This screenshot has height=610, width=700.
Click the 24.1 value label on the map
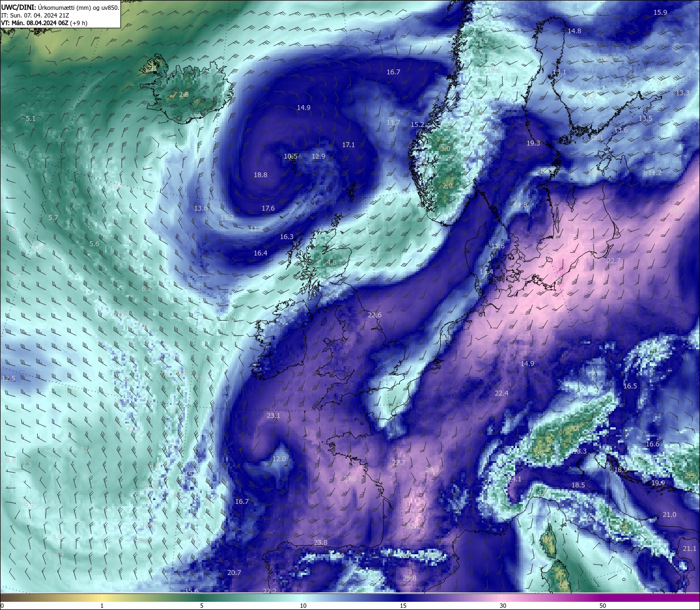click(515, 479)
